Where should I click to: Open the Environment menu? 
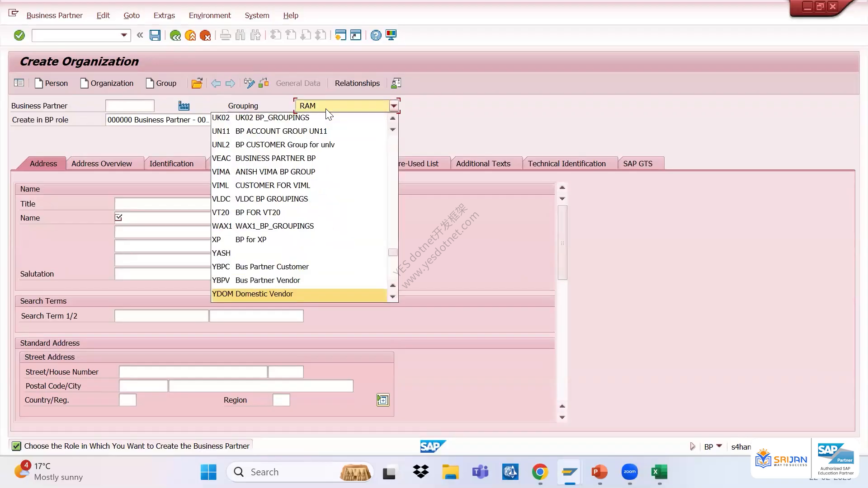tap(210, 15)
